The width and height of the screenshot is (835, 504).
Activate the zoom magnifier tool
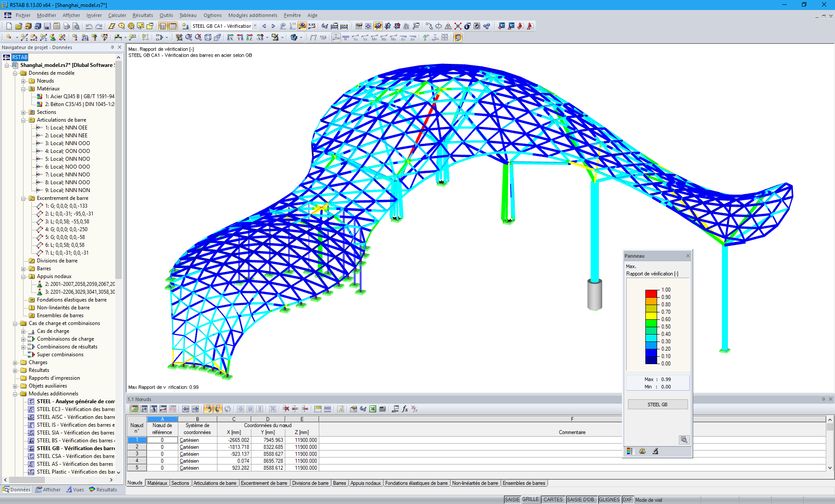[x=189, y=37]
